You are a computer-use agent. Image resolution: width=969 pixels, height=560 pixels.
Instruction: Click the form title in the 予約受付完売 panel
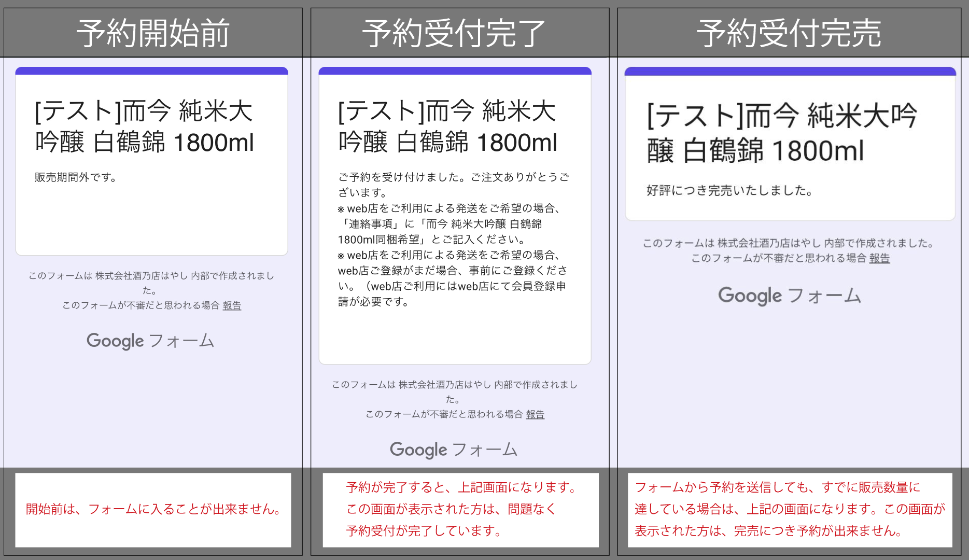[782, 133]
